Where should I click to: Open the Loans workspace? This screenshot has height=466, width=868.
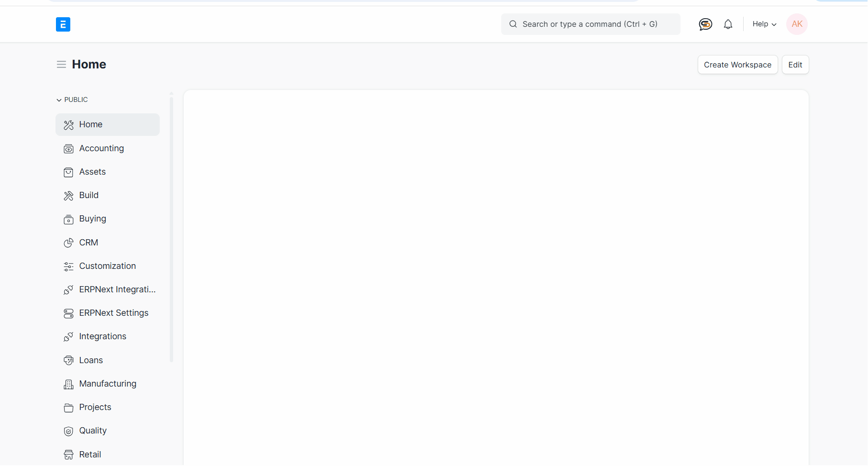[x=91, y=360]
